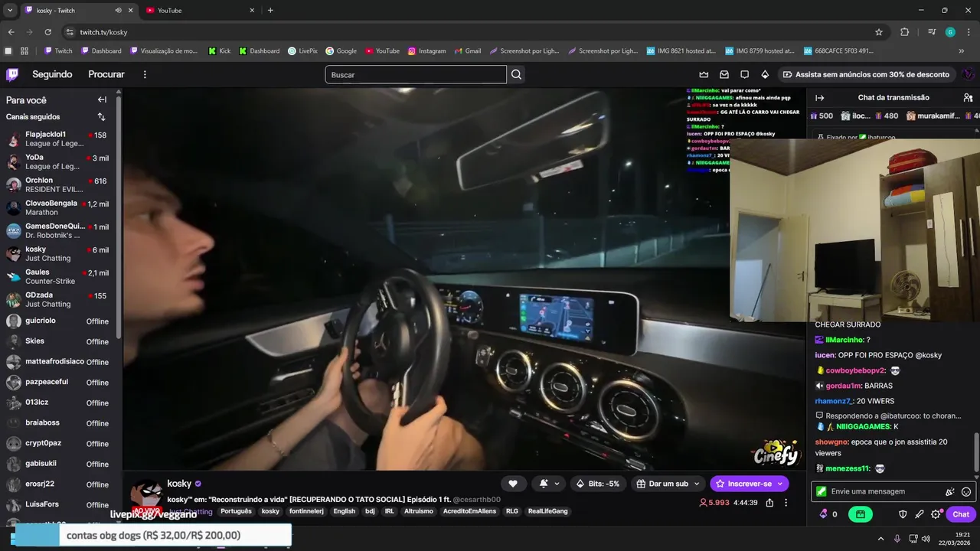Click Assista sem anúncios discount offer
This screenshot has width=980, height=551.
coord(865,74)
